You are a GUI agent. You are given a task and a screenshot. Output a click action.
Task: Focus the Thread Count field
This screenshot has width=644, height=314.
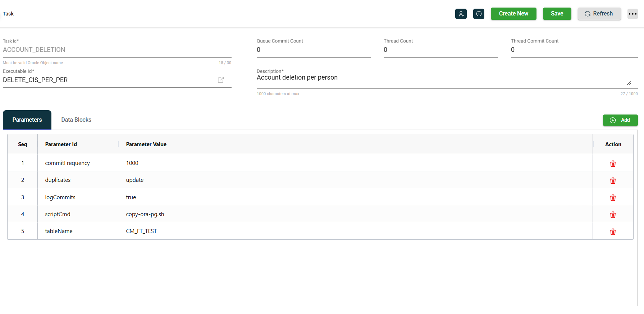[440, 50]
